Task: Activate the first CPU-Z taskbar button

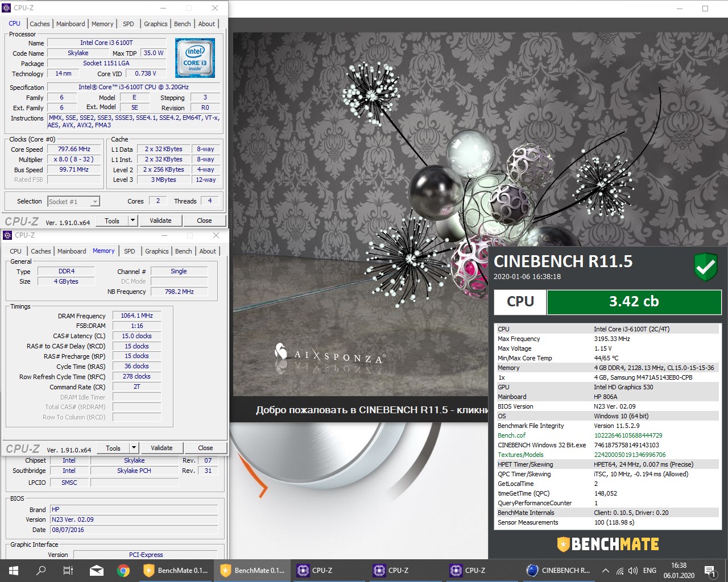Action: [329, 570]
